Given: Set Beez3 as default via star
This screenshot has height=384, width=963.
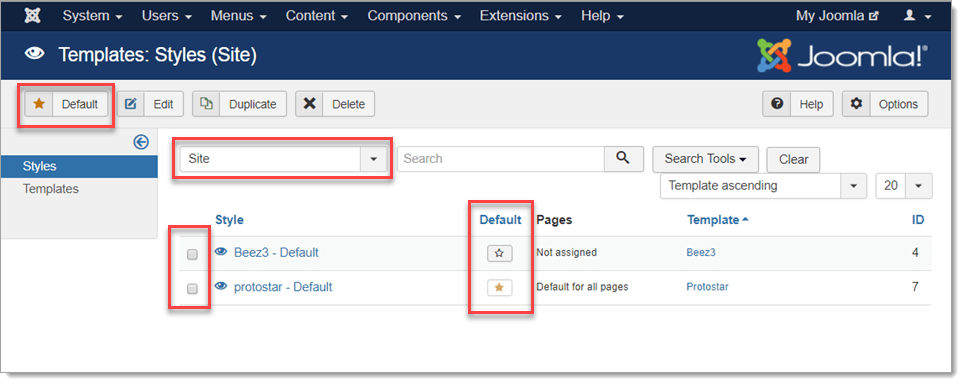Looking at the screenshot, I should point(499,253).
